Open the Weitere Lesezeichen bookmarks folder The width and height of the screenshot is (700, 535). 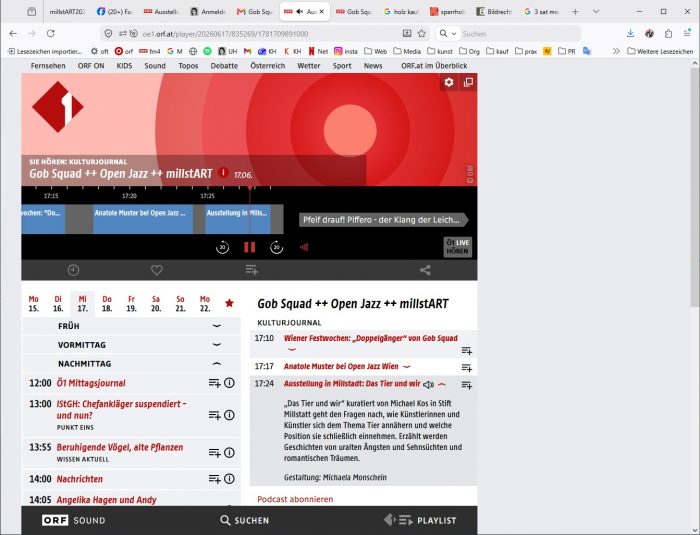pyautogui.click(x=660, y=51)
